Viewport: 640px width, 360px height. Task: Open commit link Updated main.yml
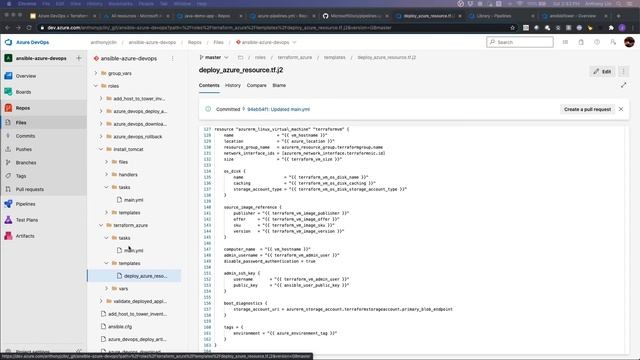point(278,109)
